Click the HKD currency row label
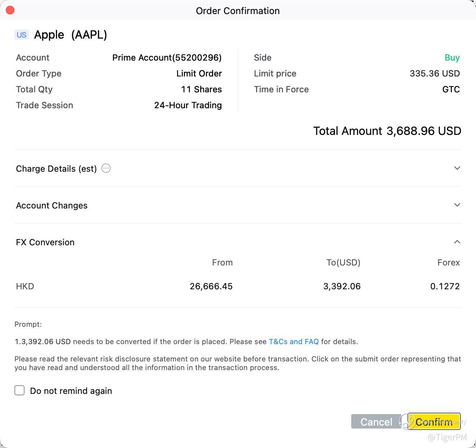 (x=25, y=286)
